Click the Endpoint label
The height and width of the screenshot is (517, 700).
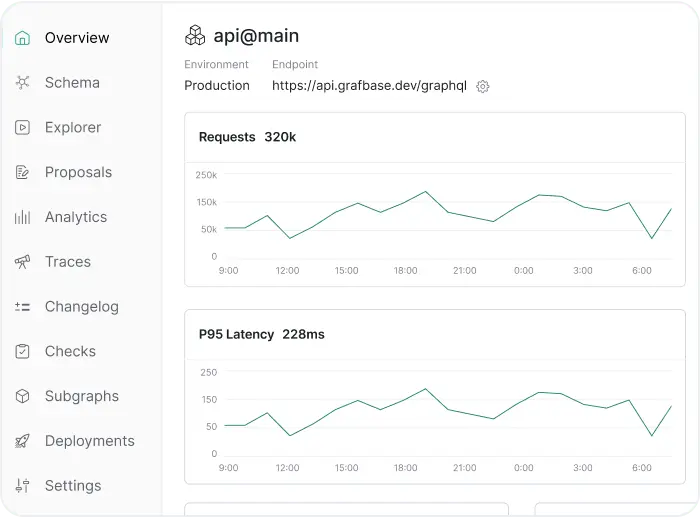point(295,65)
